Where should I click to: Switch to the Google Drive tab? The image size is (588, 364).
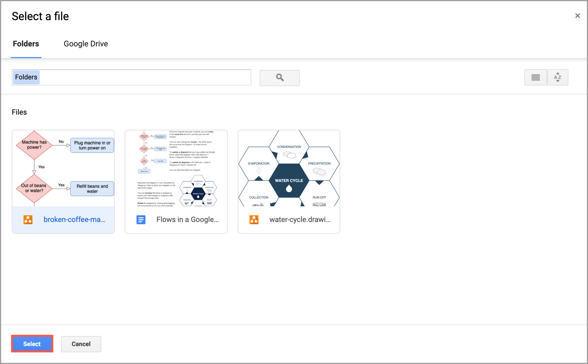pos(86,44)
